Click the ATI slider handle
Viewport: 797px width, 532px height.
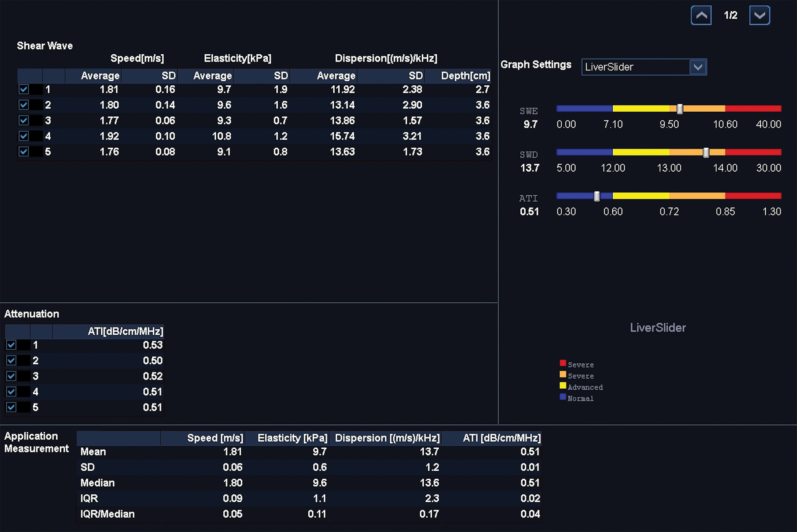tap(597, 196)
